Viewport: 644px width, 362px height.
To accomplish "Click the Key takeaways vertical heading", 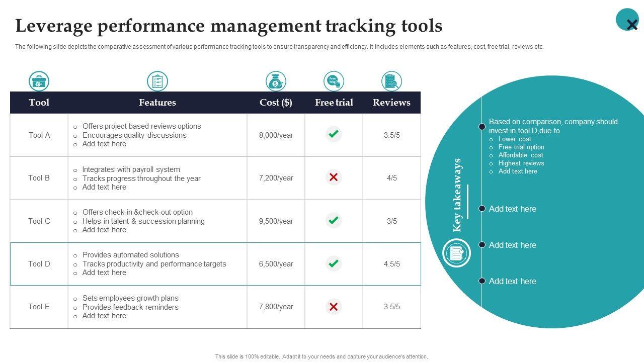I will pyautogui.click(x=457, y=195).
